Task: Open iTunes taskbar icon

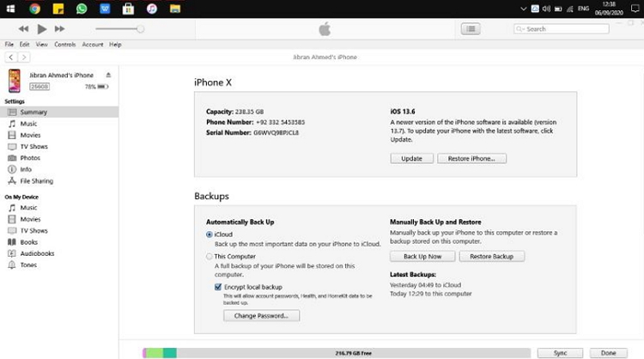Action: pos(151,9)
